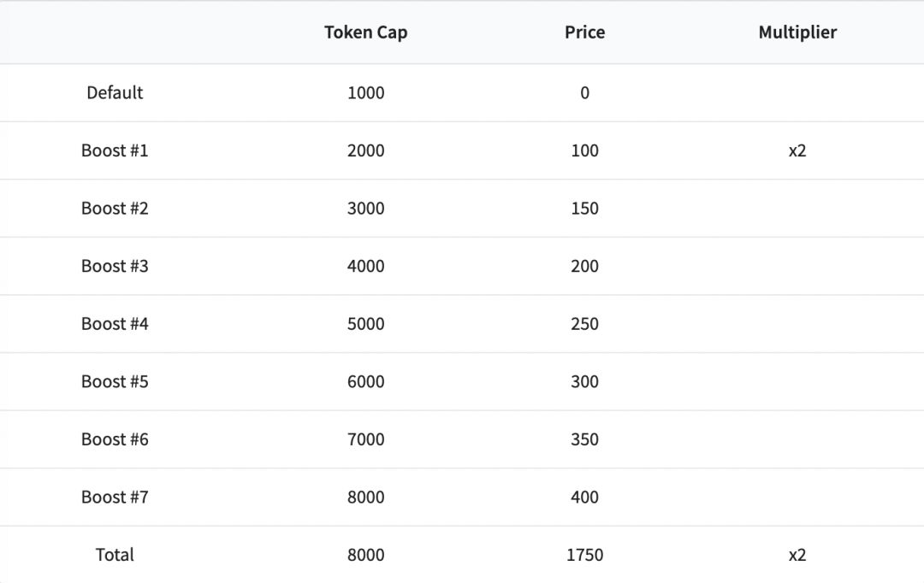Click the Boost #1 row label
This screenshot has width=924, height=583.
pos(115,150)
